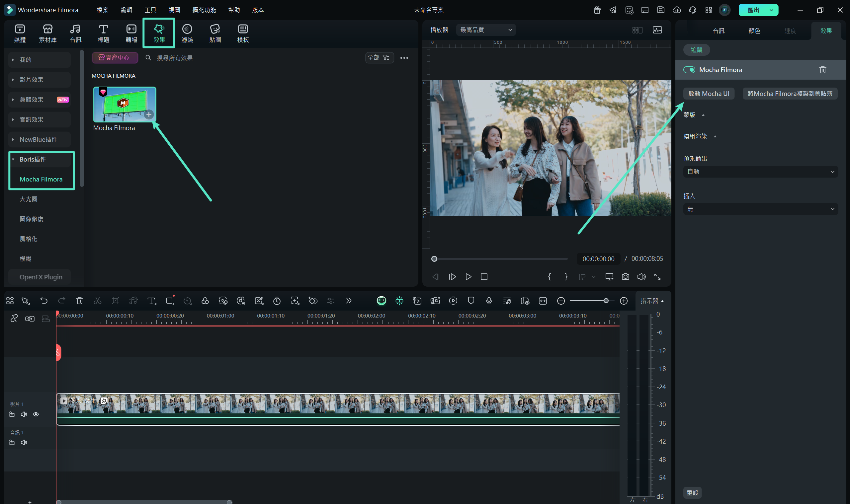Screen dimensions: 850x504
Task: Select Mocha Filmora in the sidebar
Action: point(41,179)
